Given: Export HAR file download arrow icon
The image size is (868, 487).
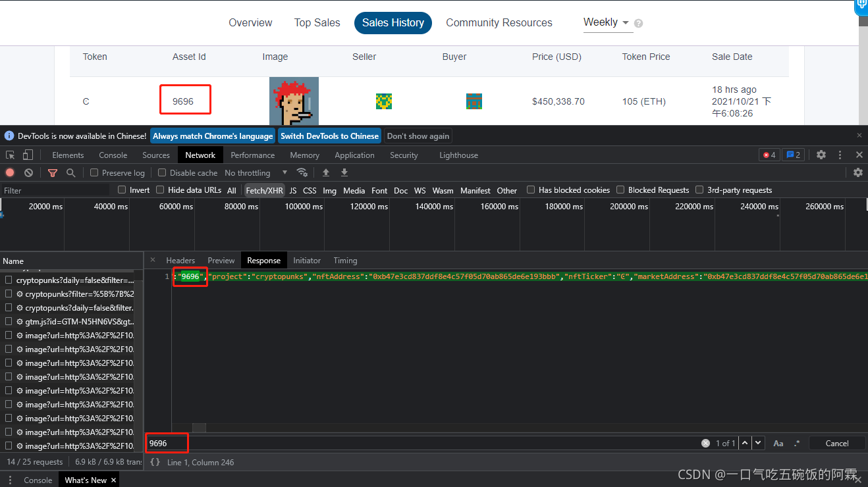Looking at the screenshot, I should tap(344, 172).
